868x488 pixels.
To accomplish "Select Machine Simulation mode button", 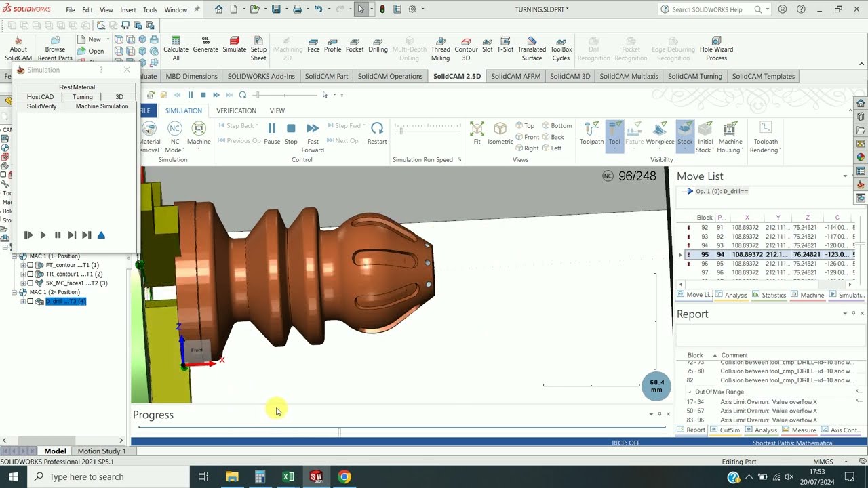I will [102, 106].
